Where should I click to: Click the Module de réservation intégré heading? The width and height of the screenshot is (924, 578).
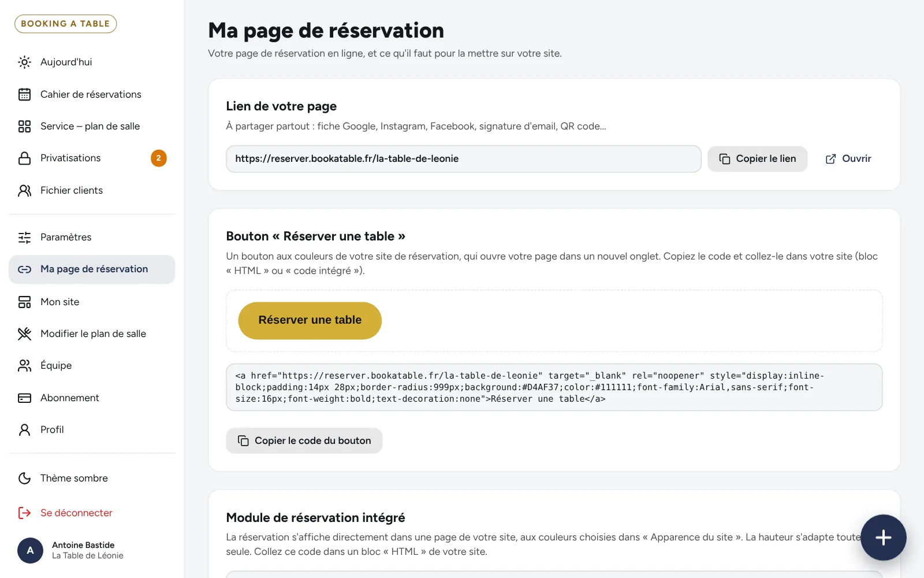tap(315, 518)
